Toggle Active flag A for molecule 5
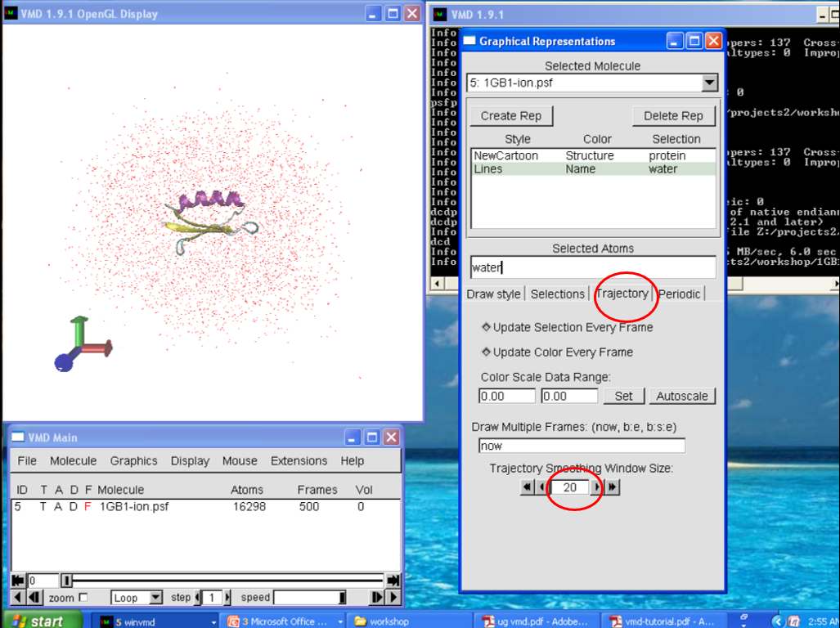The height and width of the screenshot is (628, 840). click(x=58, y=506)
